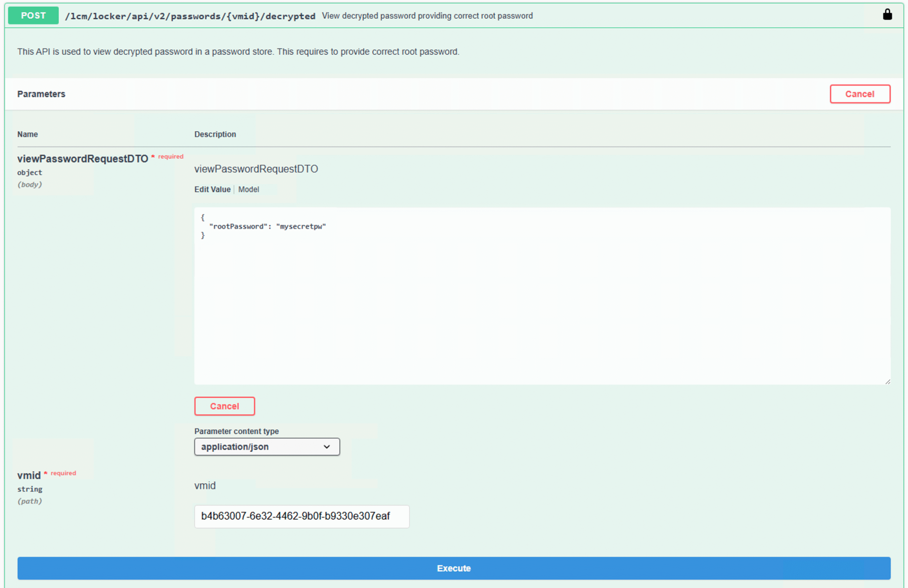Switch to the Model tab
Viewport: 908px width, 588px height.
(248, 189)
